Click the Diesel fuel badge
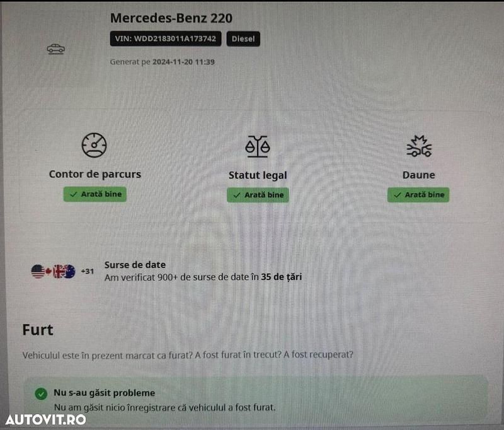 pyautogui.click(x=243, y=39)
